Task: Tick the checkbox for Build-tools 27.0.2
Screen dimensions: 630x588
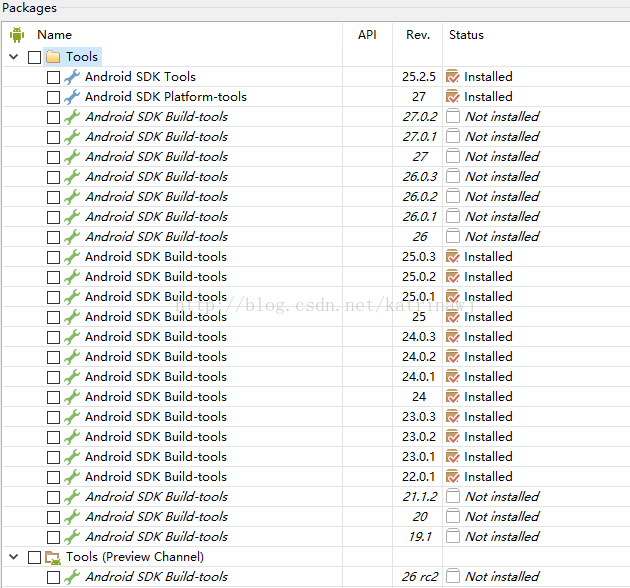Action: pos(53,117)
